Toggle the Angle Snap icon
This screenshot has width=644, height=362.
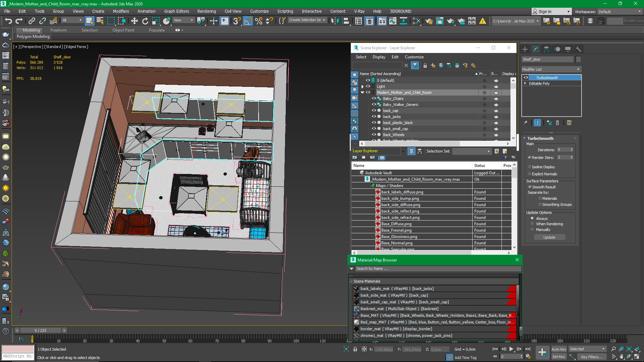point(248,21)
